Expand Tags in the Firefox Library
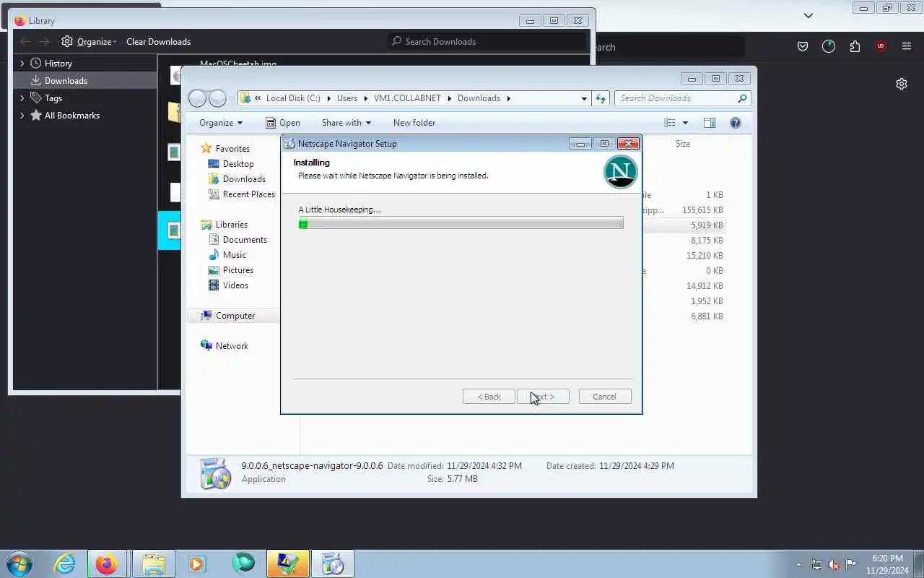 [22, 98]
